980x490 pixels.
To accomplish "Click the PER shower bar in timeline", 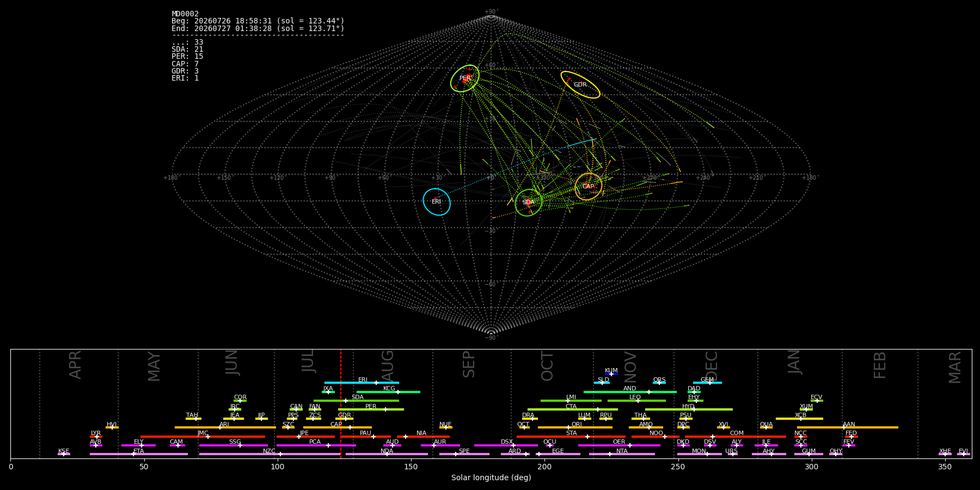I will point(371,409).
